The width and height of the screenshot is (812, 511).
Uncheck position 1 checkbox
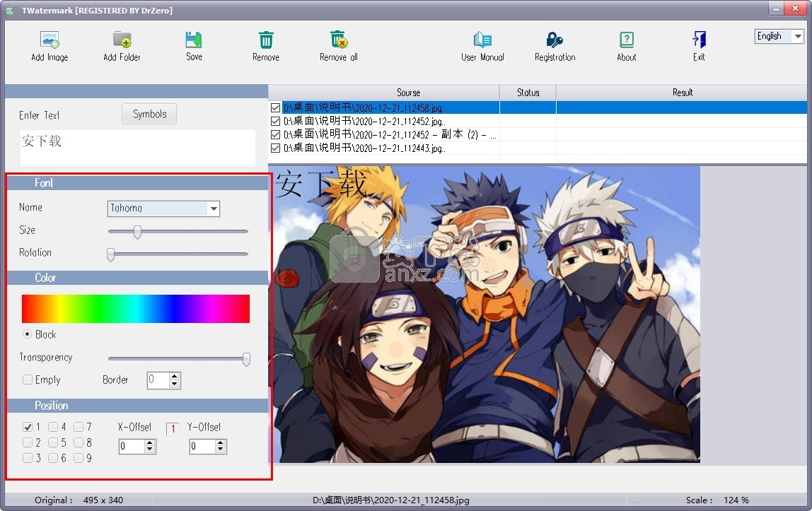[x=28, y=427]
